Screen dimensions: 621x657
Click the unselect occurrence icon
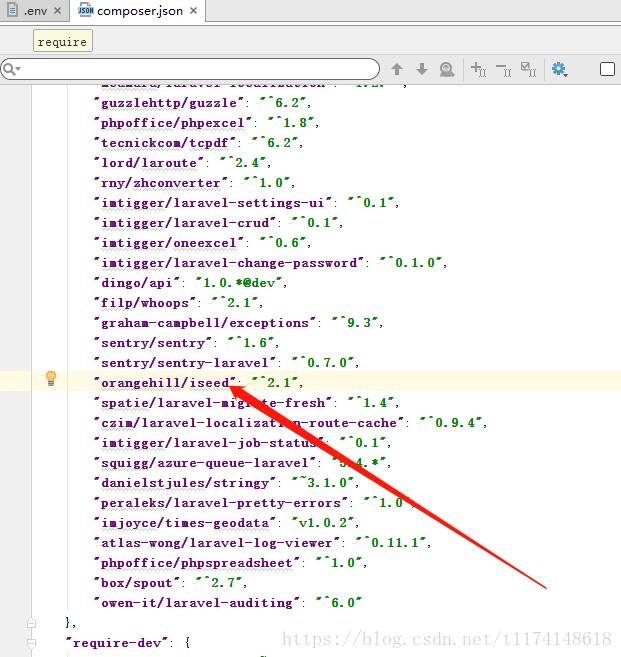coord(503,69)
